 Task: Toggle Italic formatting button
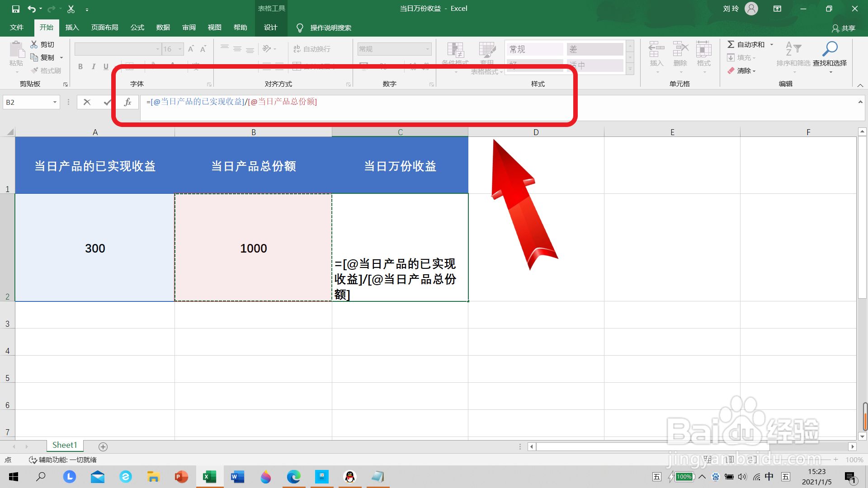click(x=93, y=67)
